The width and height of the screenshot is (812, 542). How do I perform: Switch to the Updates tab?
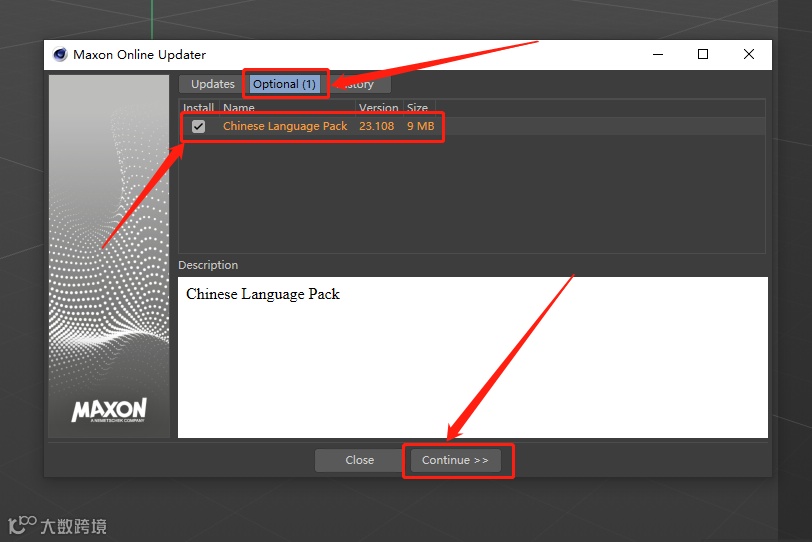click(x=212, y=84)
